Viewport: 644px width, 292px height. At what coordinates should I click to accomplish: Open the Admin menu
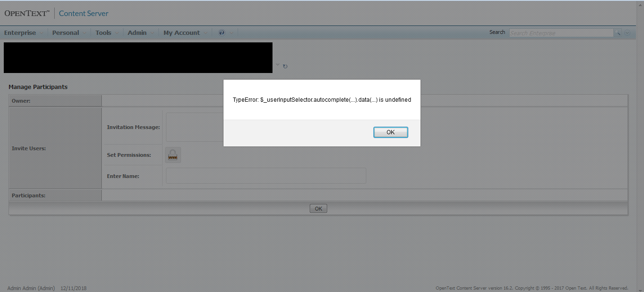tap(141, 32)
